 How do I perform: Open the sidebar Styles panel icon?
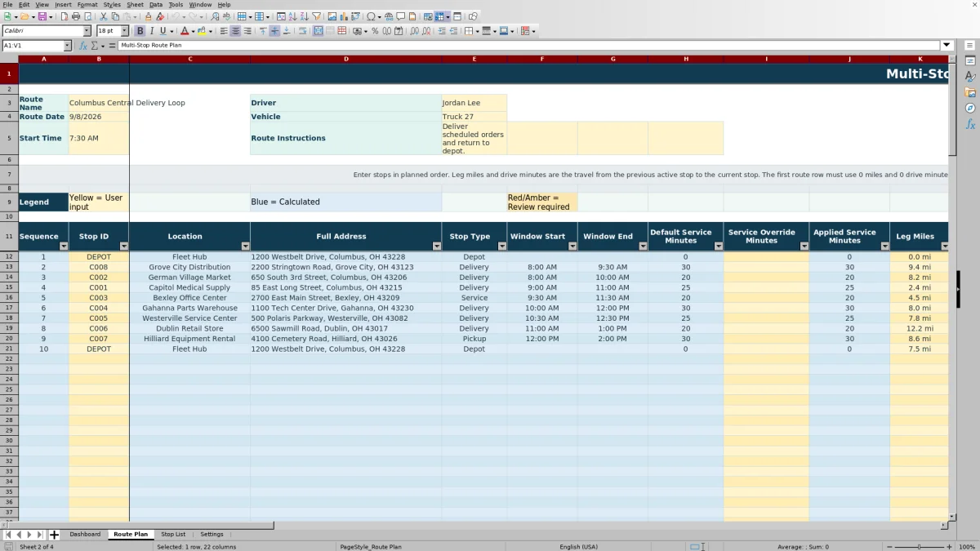coord(970,77)
